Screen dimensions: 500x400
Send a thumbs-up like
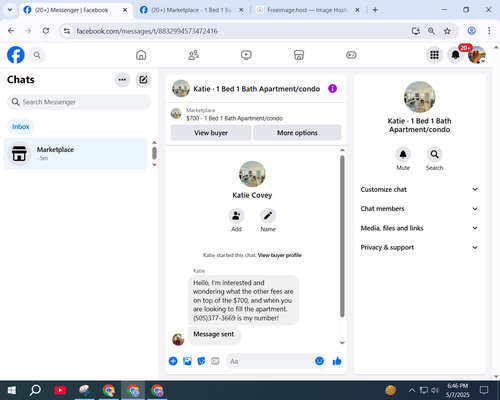pyautogui.click(x=337, y=361)
